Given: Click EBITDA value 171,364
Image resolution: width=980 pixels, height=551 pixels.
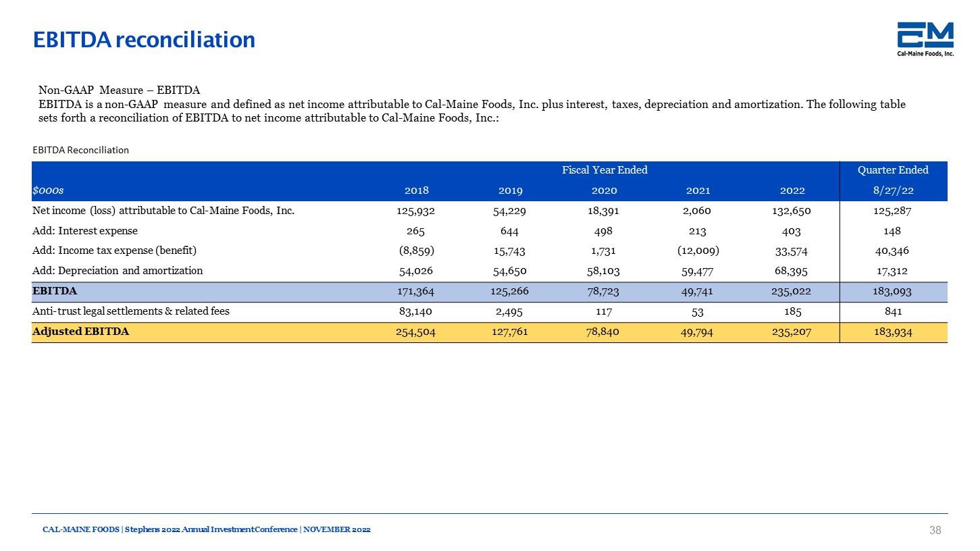Looking at the screenshot, I should coord(416,292).
